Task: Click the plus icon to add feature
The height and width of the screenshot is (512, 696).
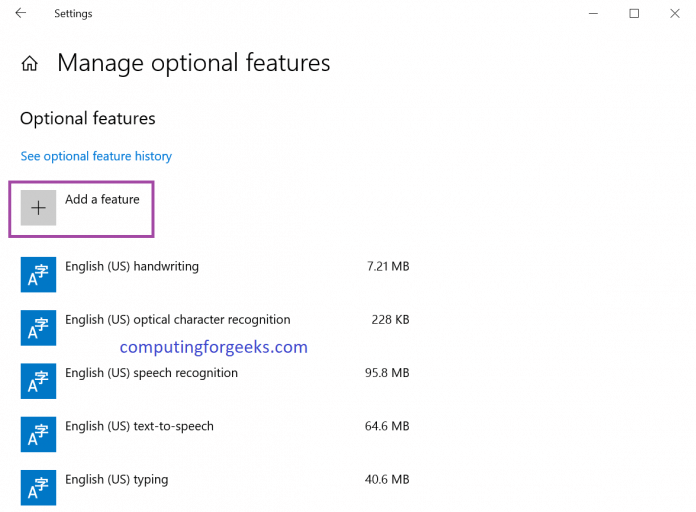Action: click(38, 208)
